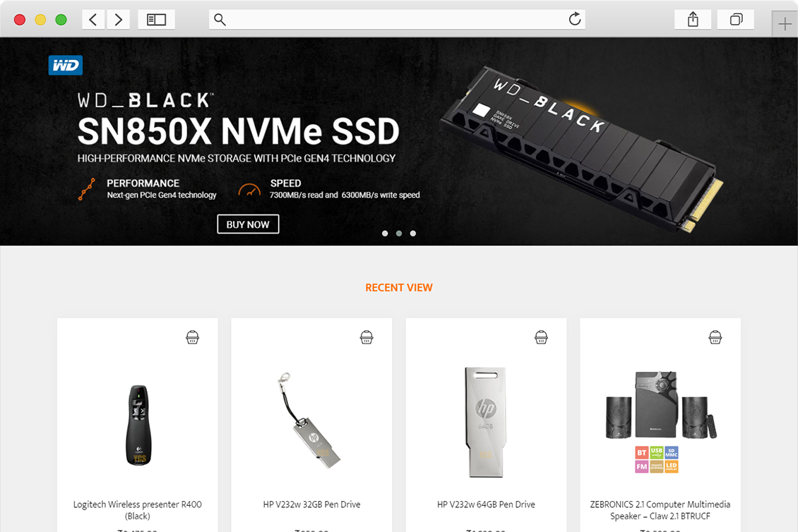Add HP V232w 32GB Pen Drive to basket
This screenshot has width=798, height=532.
click(367, 337)
